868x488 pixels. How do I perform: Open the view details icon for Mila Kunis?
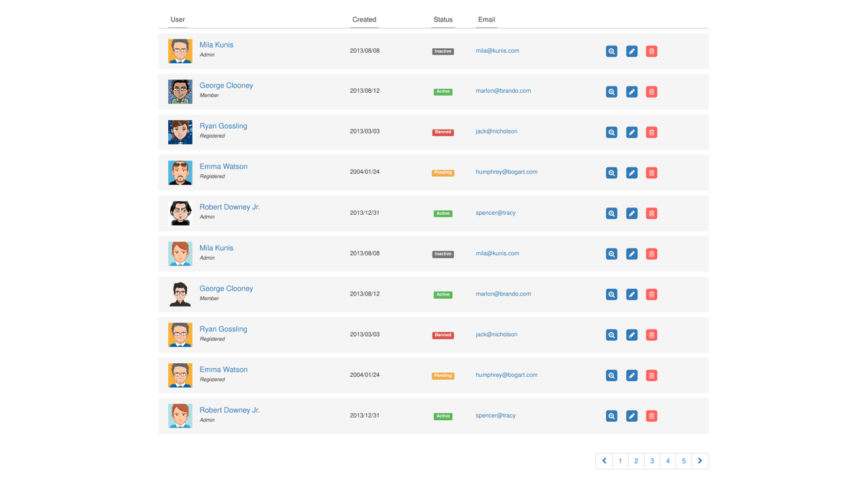pos(611,51)
